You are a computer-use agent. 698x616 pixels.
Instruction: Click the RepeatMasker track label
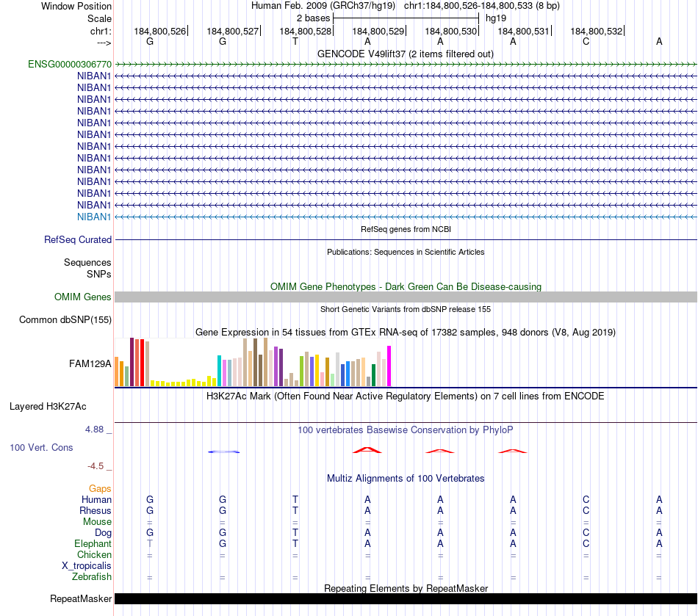point(81,598)
